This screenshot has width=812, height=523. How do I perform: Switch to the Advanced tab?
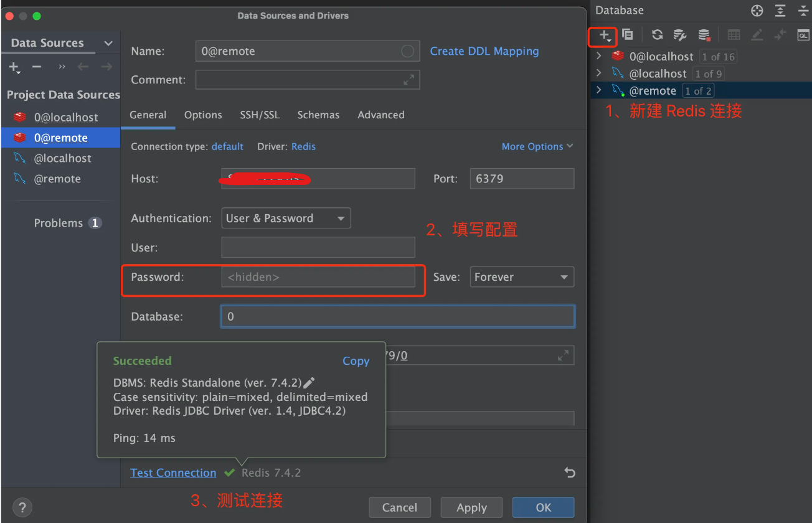pos(381,115)
